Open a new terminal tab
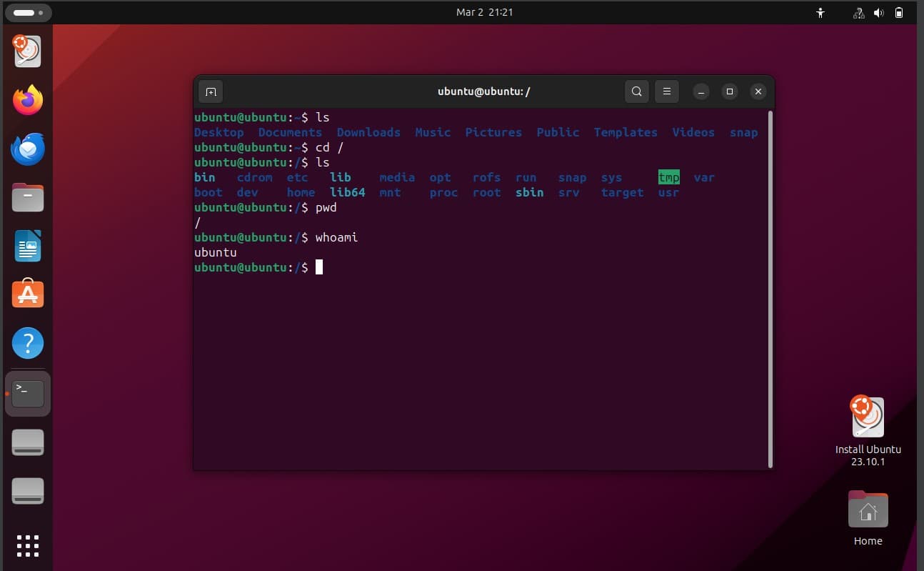 [211, 91]
